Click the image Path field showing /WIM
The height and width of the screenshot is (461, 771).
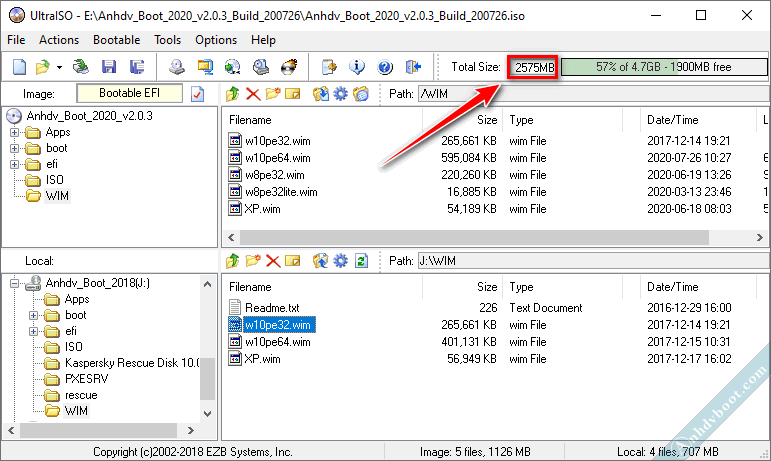[593, 93]
